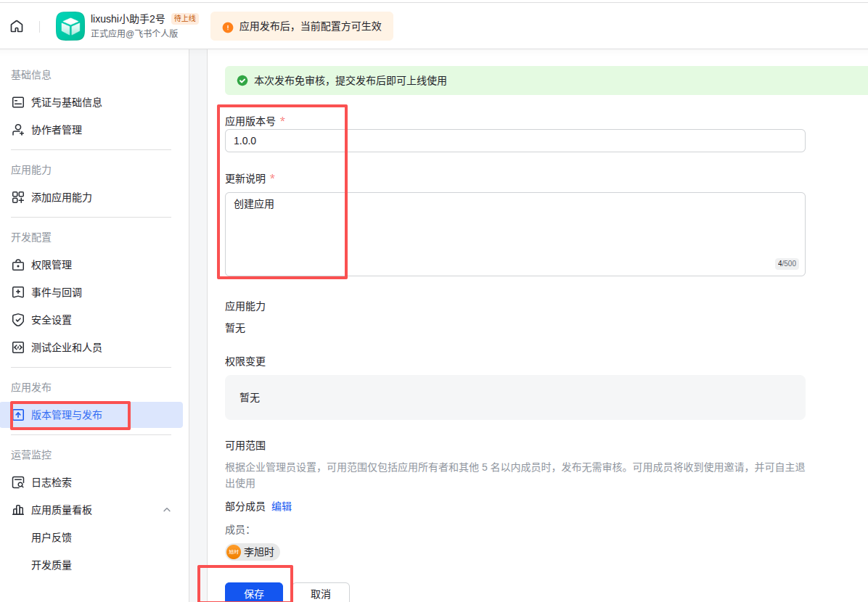This screenshot has width=868, height=602.
Task: Click the blue 保存 button
Action: point(254,593)
